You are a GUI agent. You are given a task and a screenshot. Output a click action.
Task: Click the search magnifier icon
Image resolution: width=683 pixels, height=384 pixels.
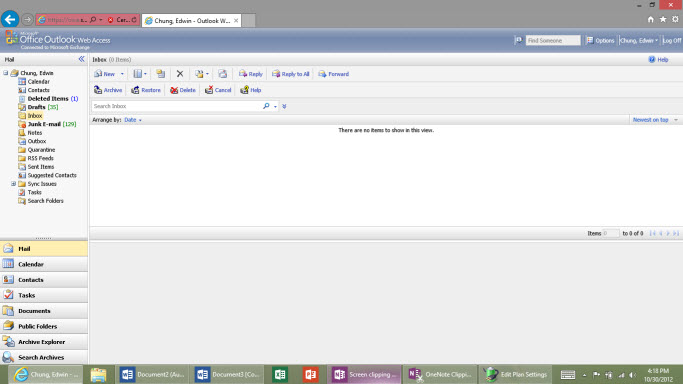click(266, 106)
